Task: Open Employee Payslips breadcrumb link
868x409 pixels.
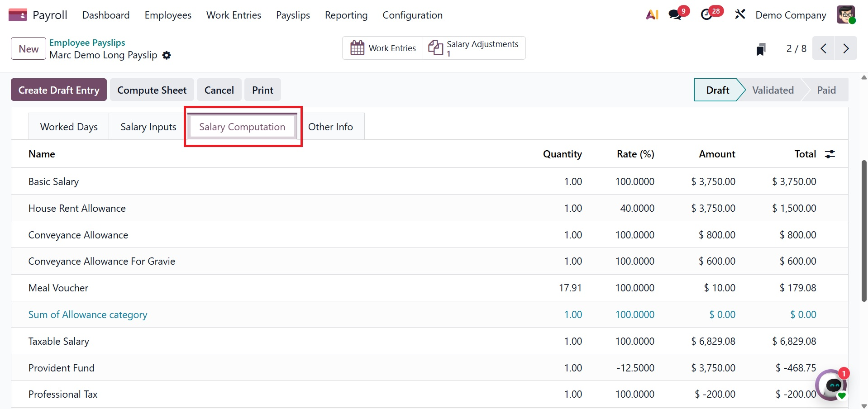Action: (x=87, y=43)
